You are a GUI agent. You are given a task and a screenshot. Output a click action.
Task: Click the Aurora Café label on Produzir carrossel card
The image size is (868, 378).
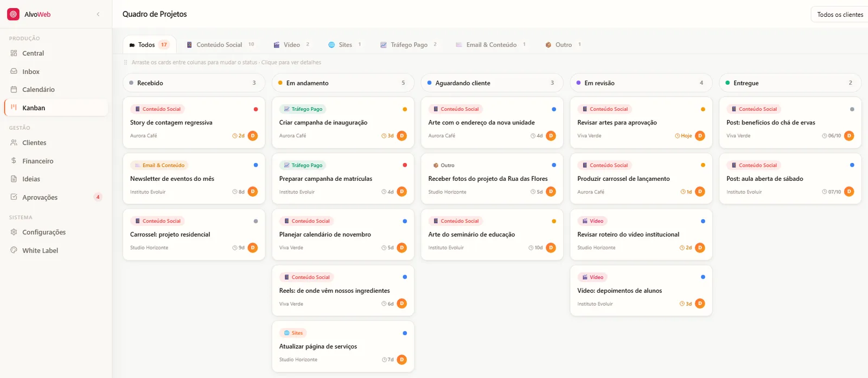(x=591, y=192)
